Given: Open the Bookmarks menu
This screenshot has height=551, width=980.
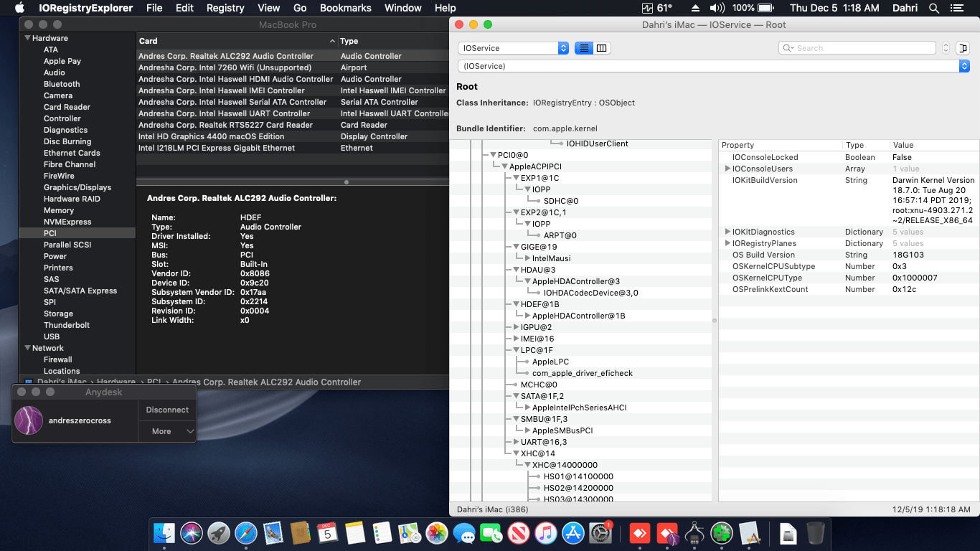Looking at the screenshot, I should pyautogui.click(x=345, y=8).
